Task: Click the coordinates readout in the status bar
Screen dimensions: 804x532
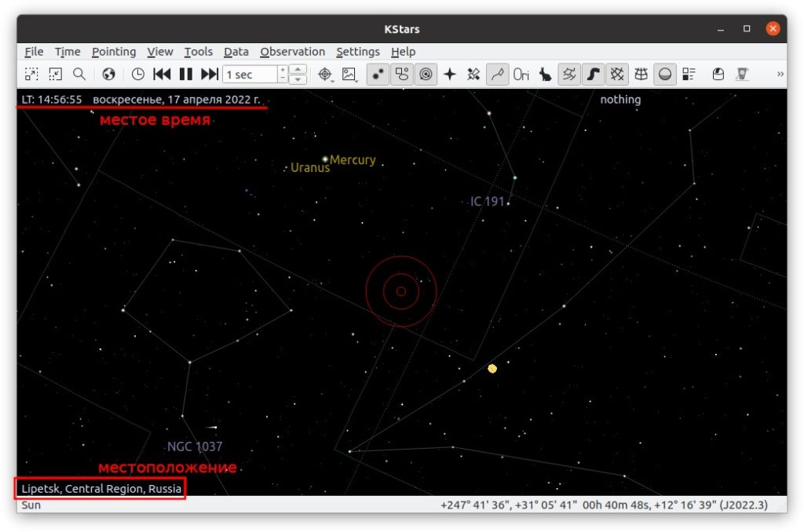Action: coord(604,505)
